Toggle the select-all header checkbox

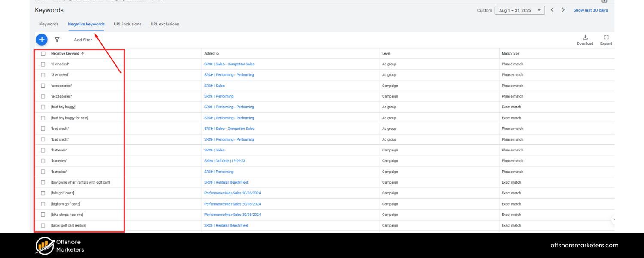(x=43, y=54)
